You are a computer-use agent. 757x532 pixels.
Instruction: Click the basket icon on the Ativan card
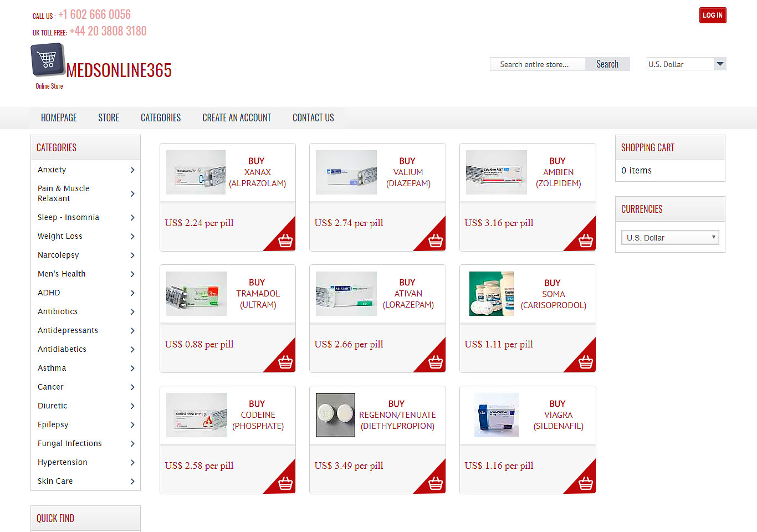point(436,362)
